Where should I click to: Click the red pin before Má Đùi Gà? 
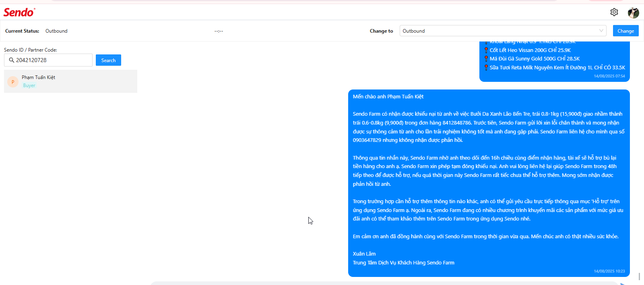[486, 59]
